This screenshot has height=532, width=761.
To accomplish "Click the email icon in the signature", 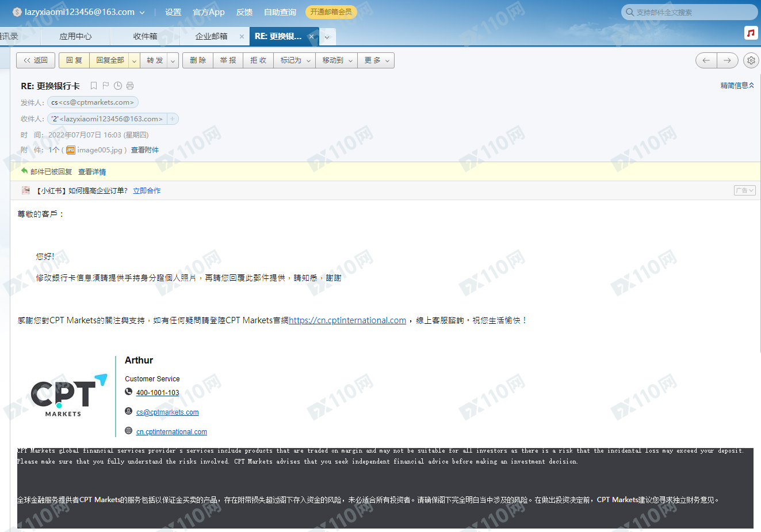I will (129, 411).
